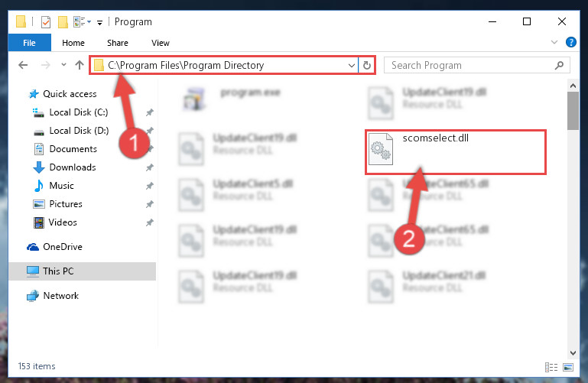Image resolution: width=588 pixels, height=383 pixels.
Task: Unpin Music using its pin icon
Action: [x=150, y=186]
